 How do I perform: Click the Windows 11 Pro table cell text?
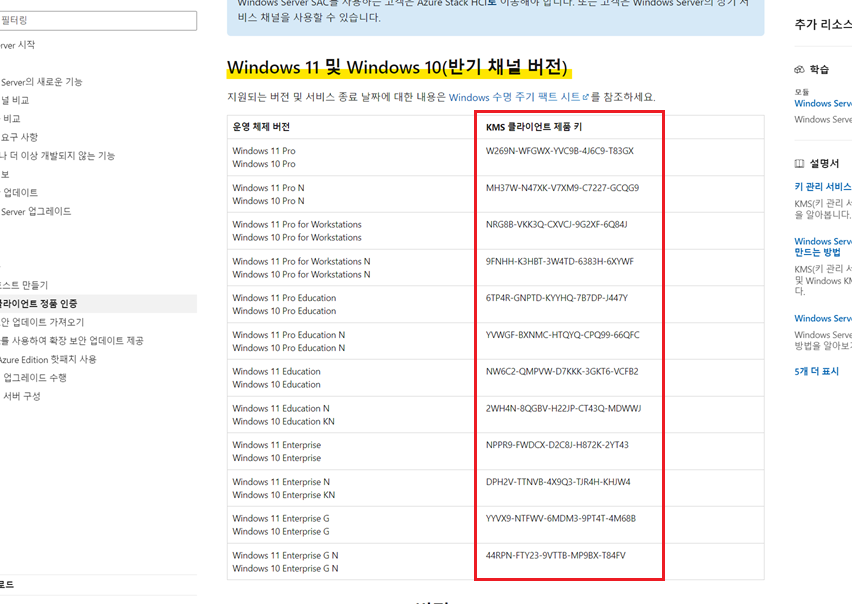click(x=264, y=151)
